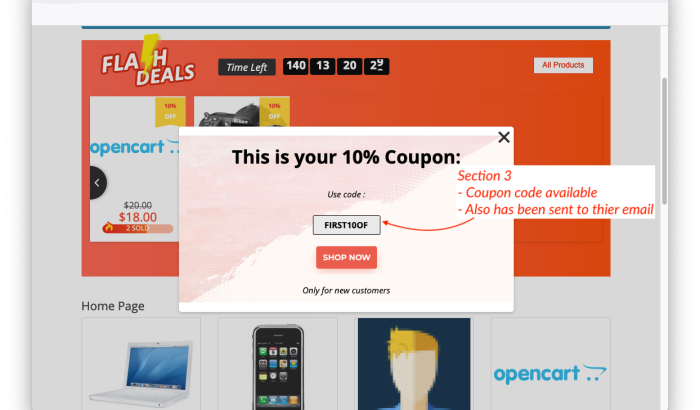
Task: Click the 2 SOLD progress bar
Action: click(138, 228)
